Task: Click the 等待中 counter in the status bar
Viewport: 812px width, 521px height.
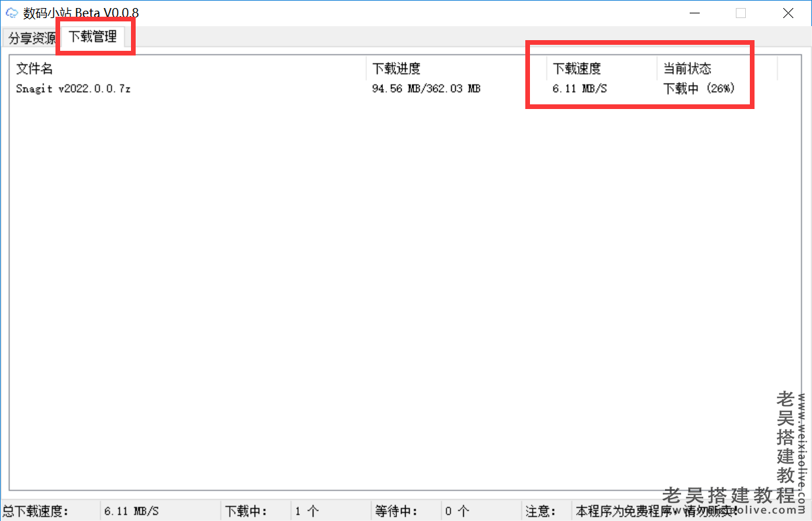Action: click(x=396, y=510)
